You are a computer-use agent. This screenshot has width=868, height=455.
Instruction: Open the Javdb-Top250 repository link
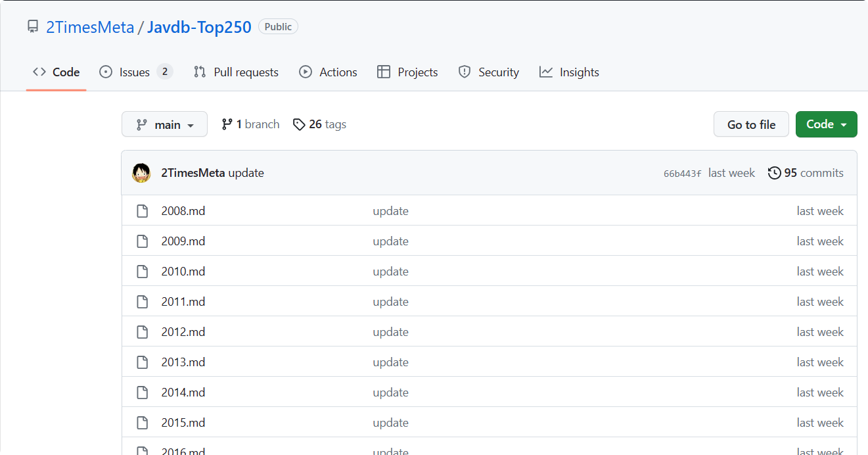(x=199, y=27)
